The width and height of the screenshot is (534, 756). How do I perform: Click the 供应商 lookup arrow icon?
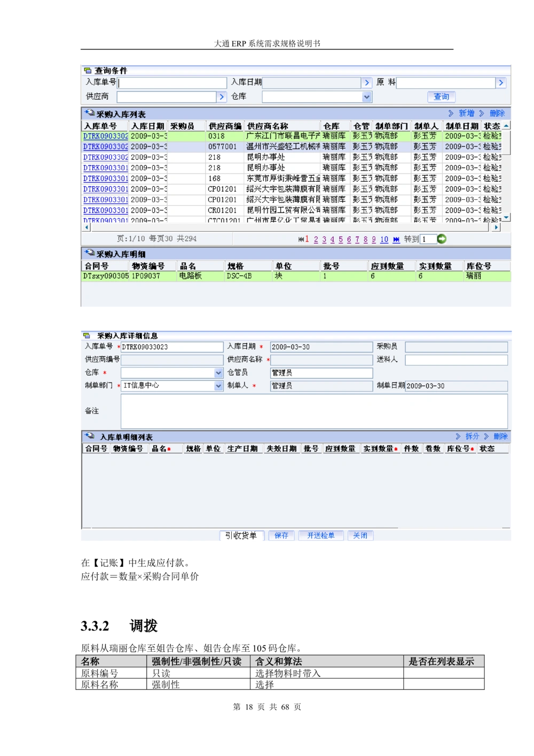pos(222,97)
